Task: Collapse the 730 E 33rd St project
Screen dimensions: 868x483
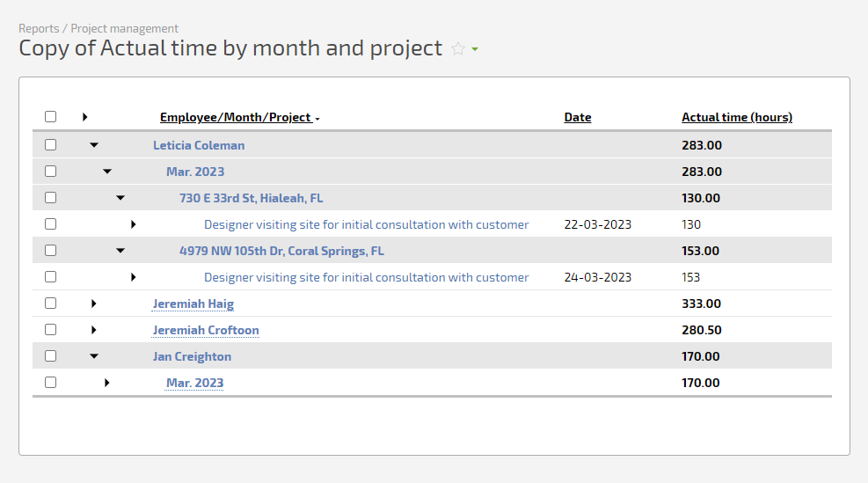Action: (x=120, y=198)
